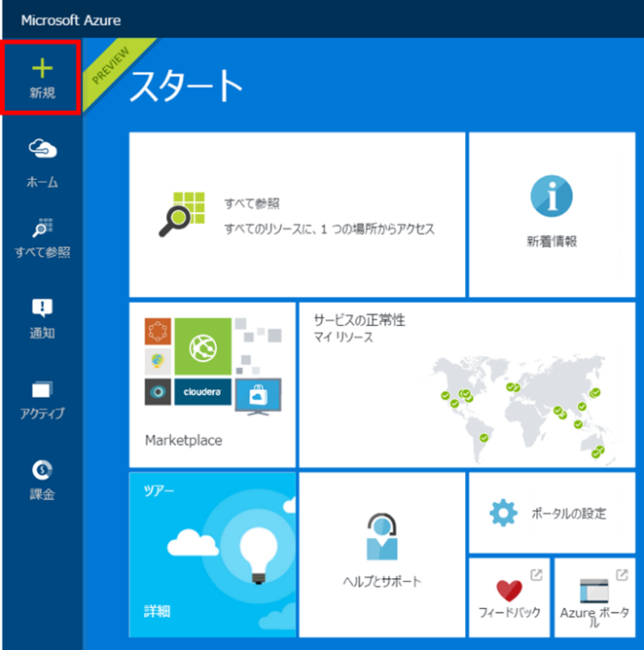Click the black eye icon in Marketplace tile

pos(158,392)
